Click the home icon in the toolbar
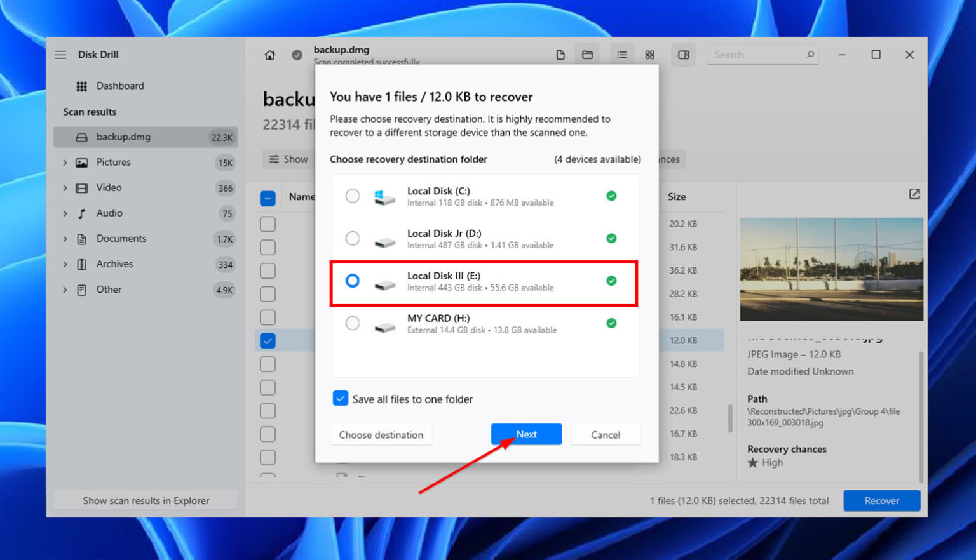Image resolution: width=976 pixels, height=560 pixels. click(x=269, y=55)
